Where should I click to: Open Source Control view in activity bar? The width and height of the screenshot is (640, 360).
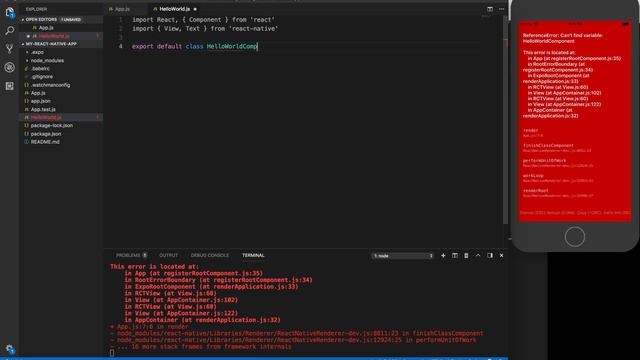tap(9, 49)
